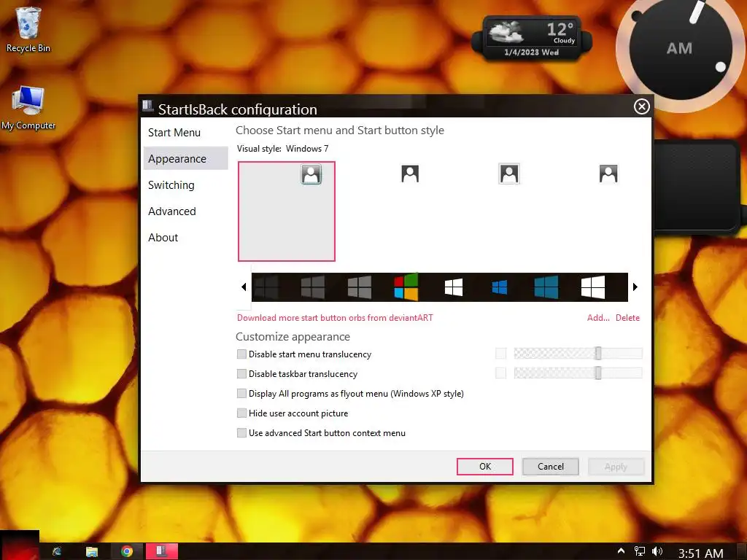Choose the first highlighted start menu style
The width and height of the screenshot is (747, 560).
click(x=287, y=211)
